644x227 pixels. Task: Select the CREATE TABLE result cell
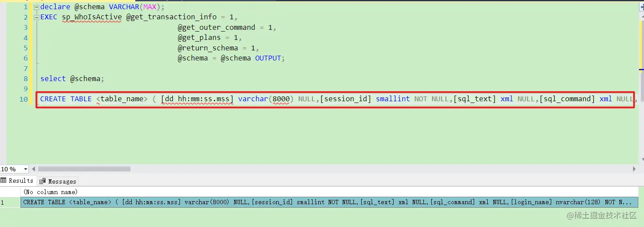point(330,202)
